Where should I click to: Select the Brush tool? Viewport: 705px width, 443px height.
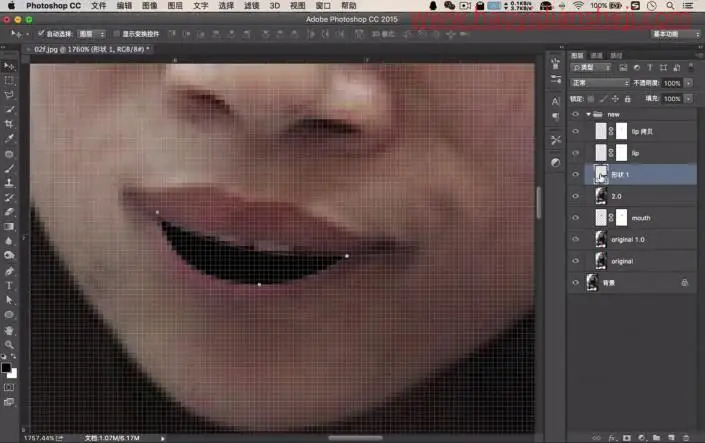pyautogui.click(x=9, y=169)
